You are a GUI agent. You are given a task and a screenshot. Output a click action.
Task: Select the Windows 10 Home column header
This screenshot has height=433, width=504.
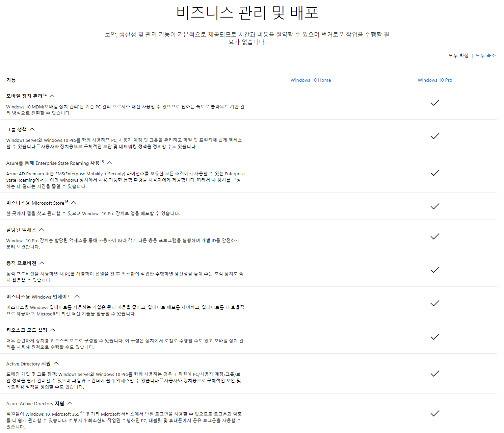click(x=311, y=80)
